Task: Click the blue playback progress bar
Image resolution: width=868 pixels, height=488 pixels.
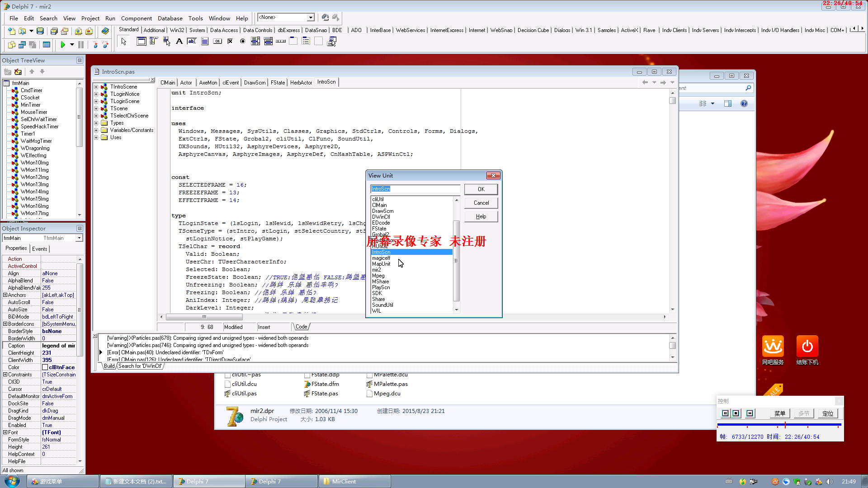Action: click(x=779, y=425)
